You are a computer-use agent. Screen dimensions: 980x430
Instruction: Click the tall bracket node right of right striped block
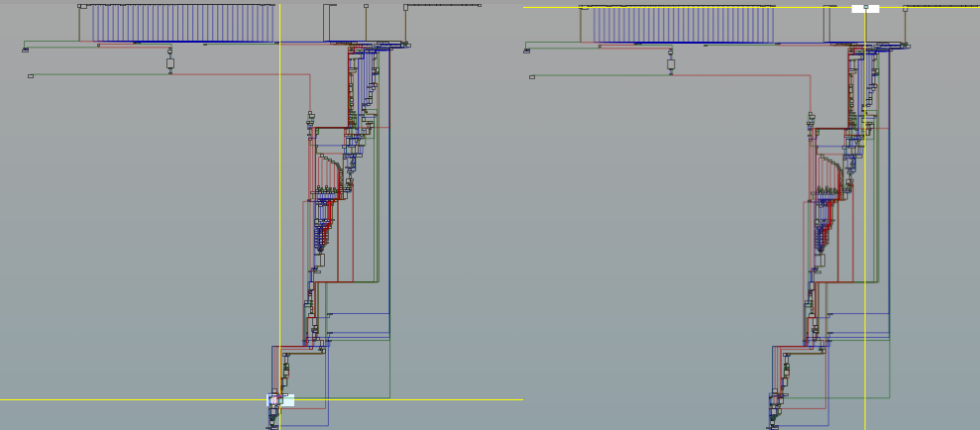tap(830, 23)
